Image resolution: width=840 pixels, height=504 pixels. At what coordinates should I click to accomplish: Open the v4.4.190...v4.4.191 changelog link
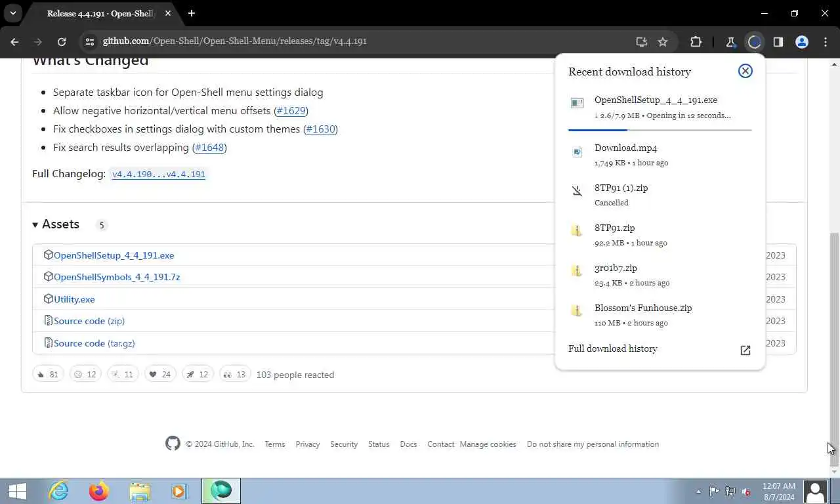(158, 175)
